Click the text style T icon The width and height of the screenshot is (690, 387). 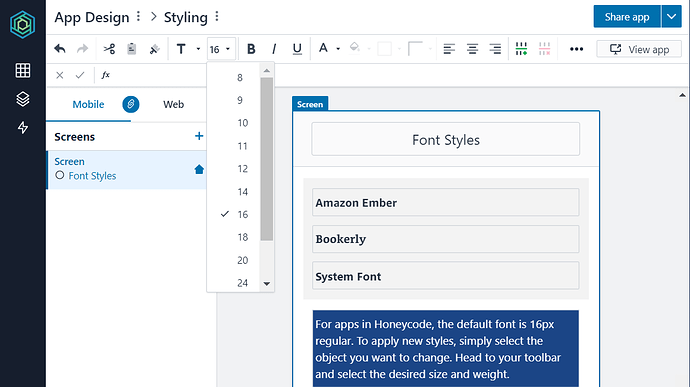pyautogui.click(x=181, y=49)
